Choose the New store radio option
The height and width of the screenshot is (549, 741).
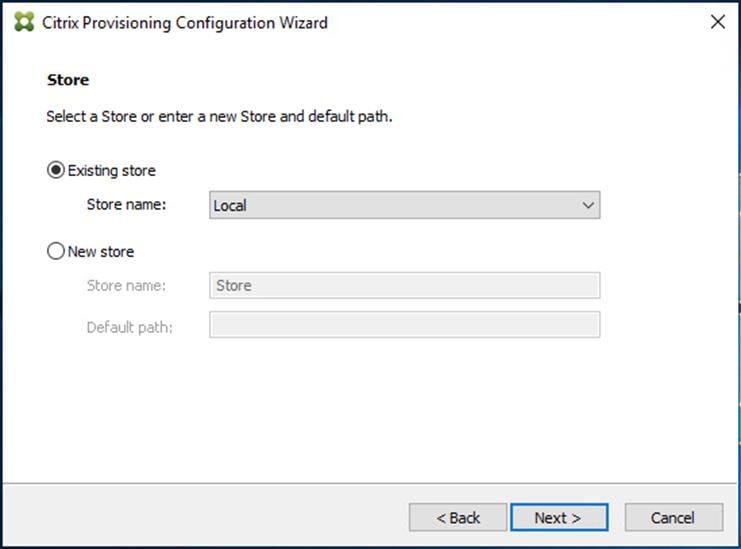pos(56,251)
